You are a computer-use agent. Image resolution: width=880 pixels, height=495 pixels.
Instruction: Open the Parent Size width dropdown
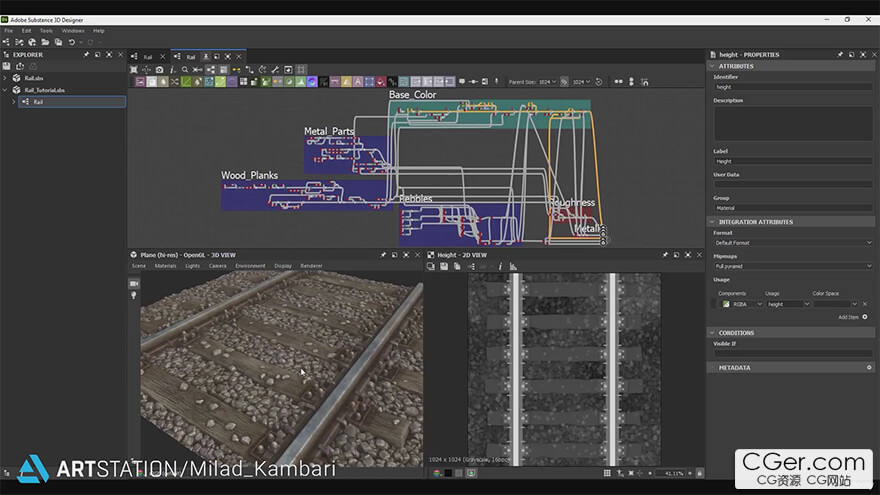point(547,82)
